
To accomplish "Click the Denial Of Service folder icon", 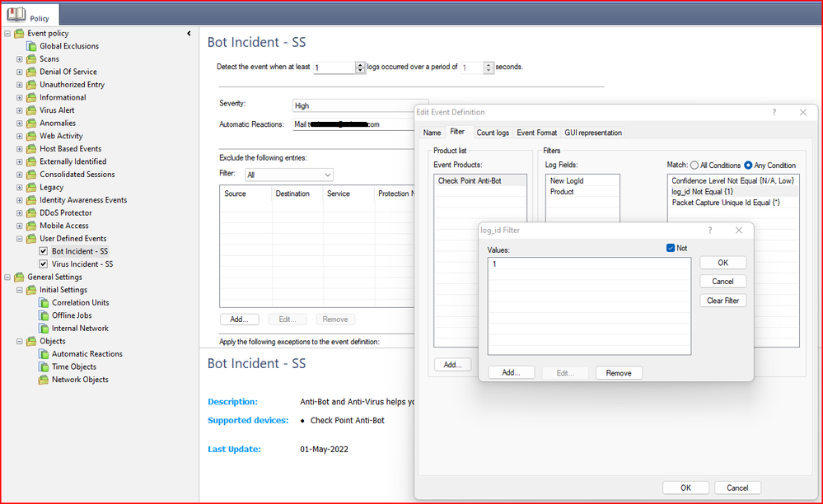I will tap(31, 72).
